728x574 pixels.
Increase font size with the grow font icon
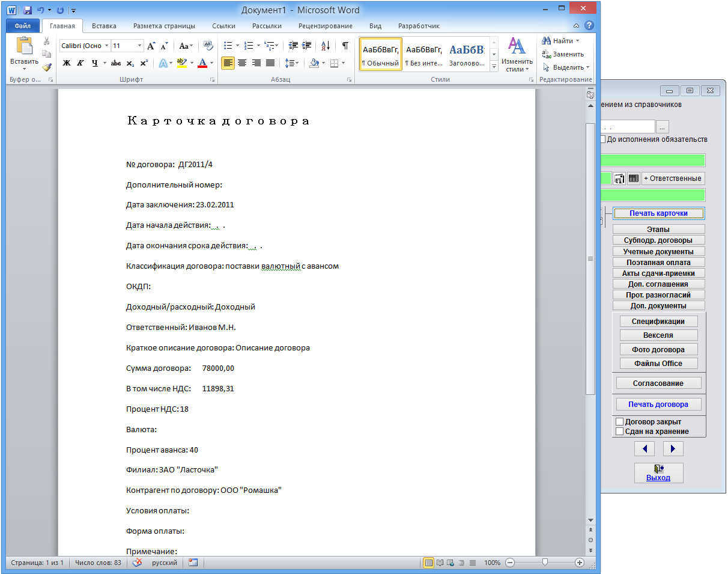(151, 46)
